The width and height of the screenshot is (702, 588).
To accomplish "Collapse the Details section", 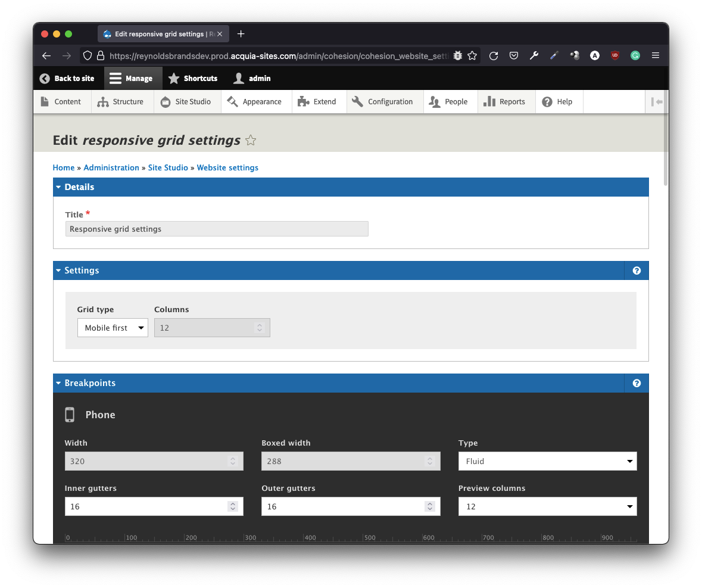I will pyautogui.click(x=79, y=187).
